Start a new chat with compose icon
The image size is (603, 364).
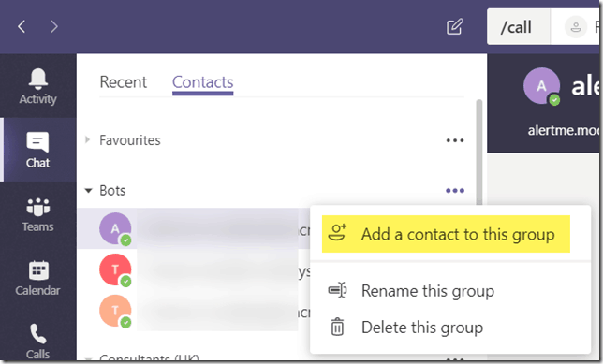[x=454, y=26]
